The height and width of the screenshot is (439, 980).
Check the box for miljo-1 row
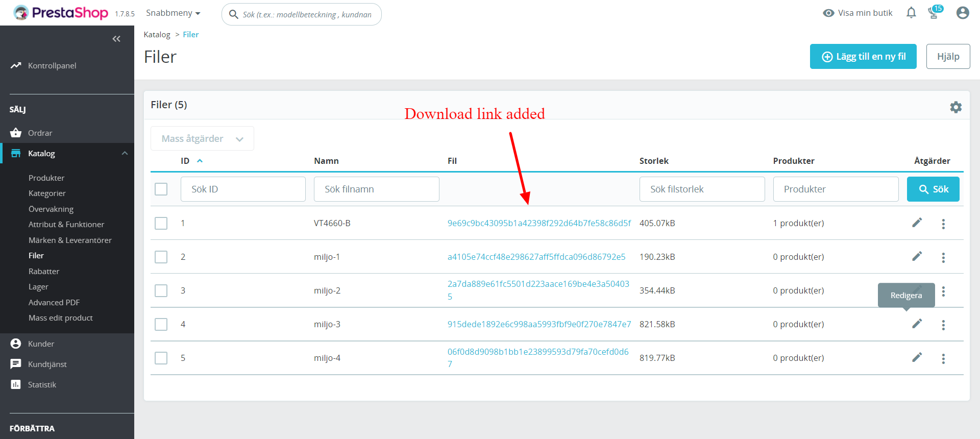pyautogui.click(x=161, y=257)
